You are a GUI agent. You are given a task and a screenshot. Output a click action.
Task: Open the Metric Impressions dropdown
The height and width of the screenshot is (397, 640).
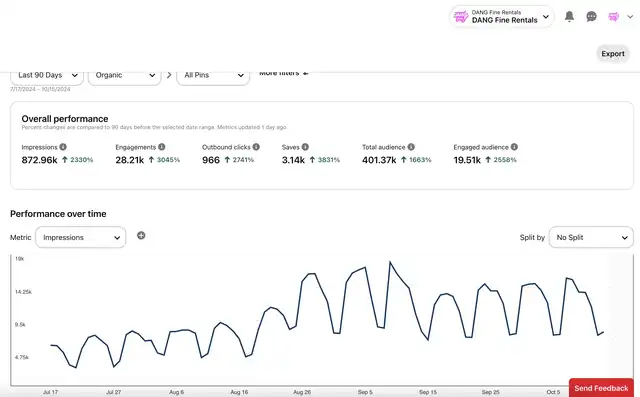(81, 237)
